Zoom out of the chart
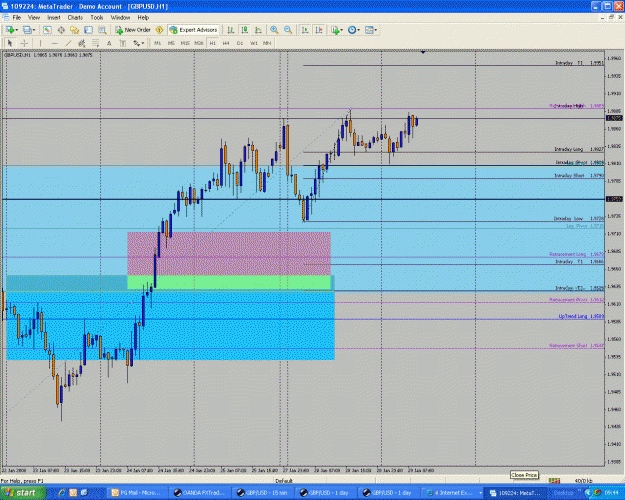Viewport: 625px width, 500px height. coord(288,30)
